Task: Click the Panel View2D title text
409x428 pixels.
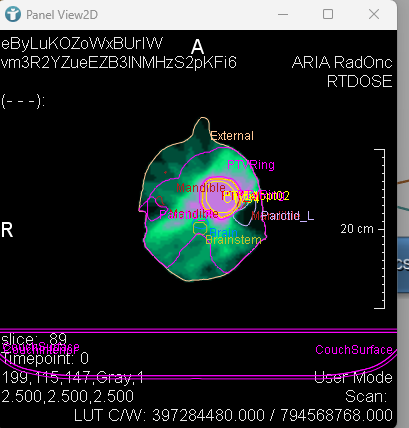Action: [62, 15]
